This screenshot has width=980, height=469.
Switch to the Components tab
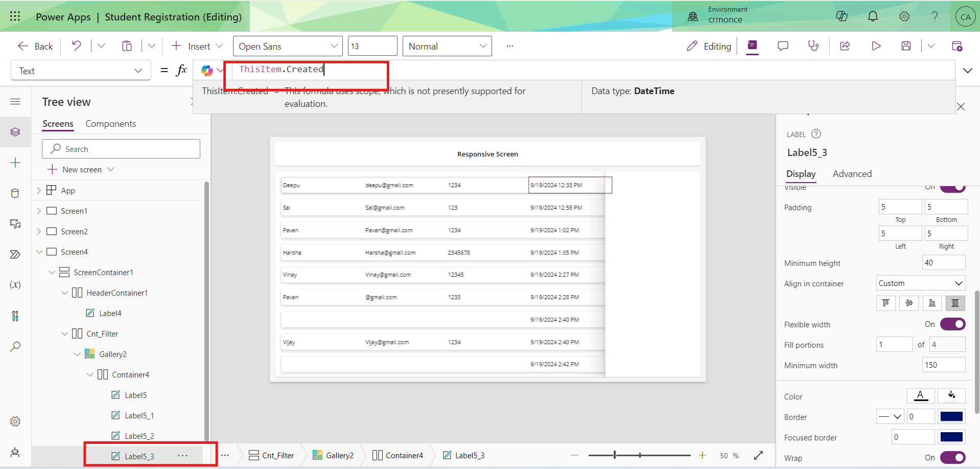110,124
